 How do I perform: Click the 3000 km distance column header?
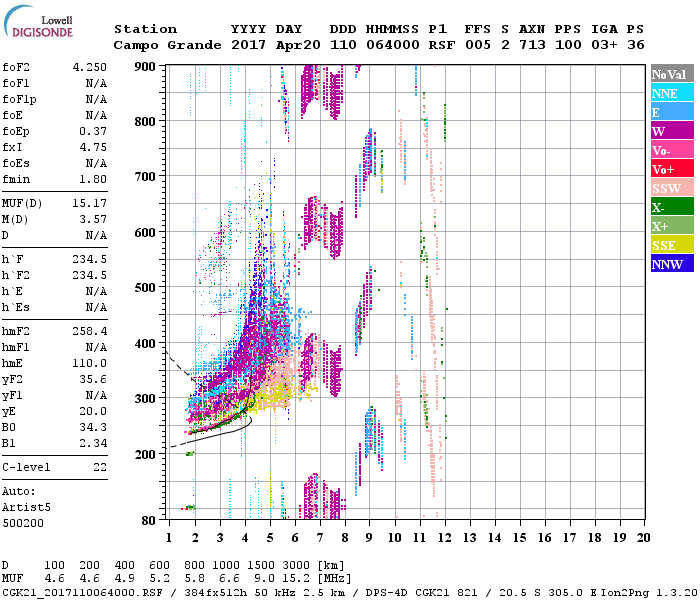pos(296,566)
